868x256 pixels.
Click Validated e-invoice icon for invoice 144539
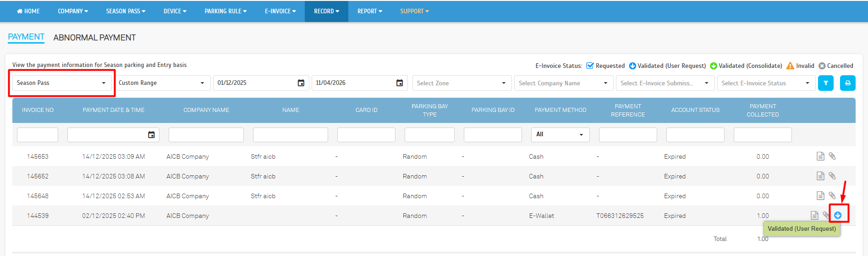(x=838, y=215)
